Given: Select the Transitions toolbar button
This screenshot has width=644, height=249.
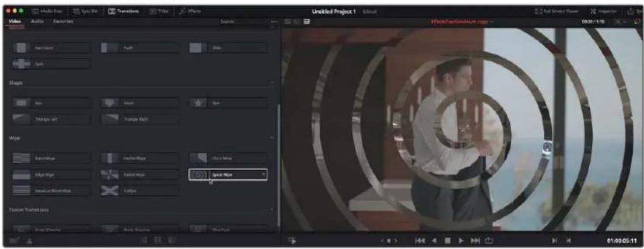Looking at the screenshot, I should tap(124, 11).
